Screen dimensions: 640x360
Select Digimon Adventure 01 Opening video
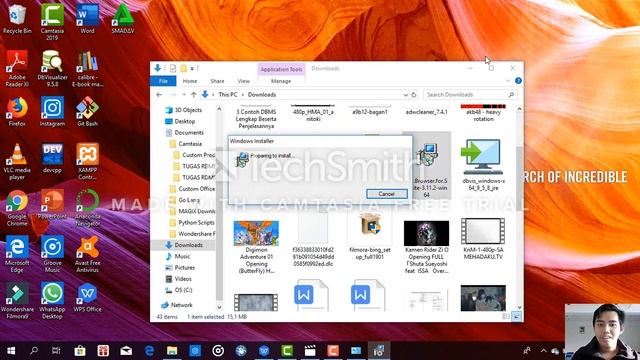256,247
